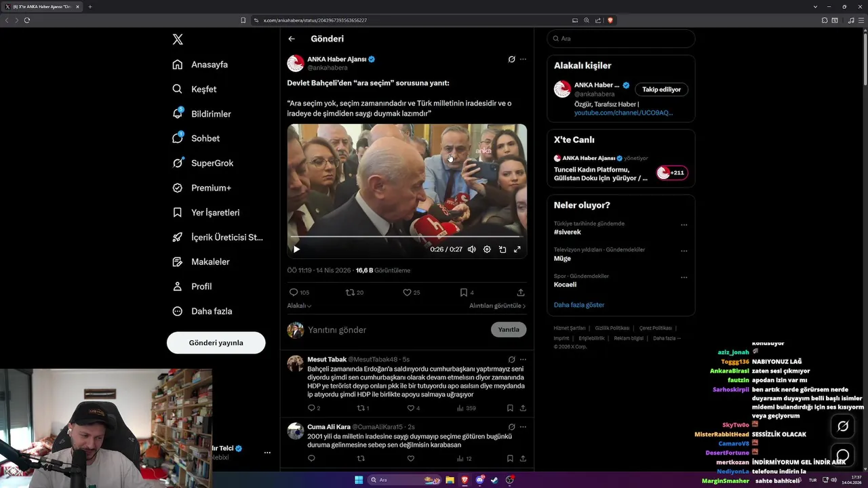The width and height of the screenshot is (868, 488).
Task: Open #siverek trend
Action: click(568, 232)
